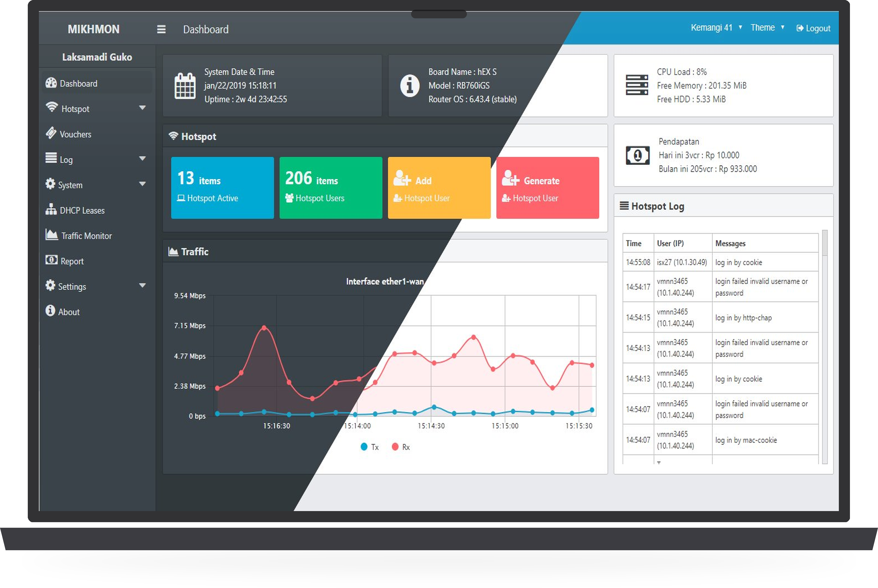
Task: Click the MIKHMON brand title
Action: [x=94, y=29]
